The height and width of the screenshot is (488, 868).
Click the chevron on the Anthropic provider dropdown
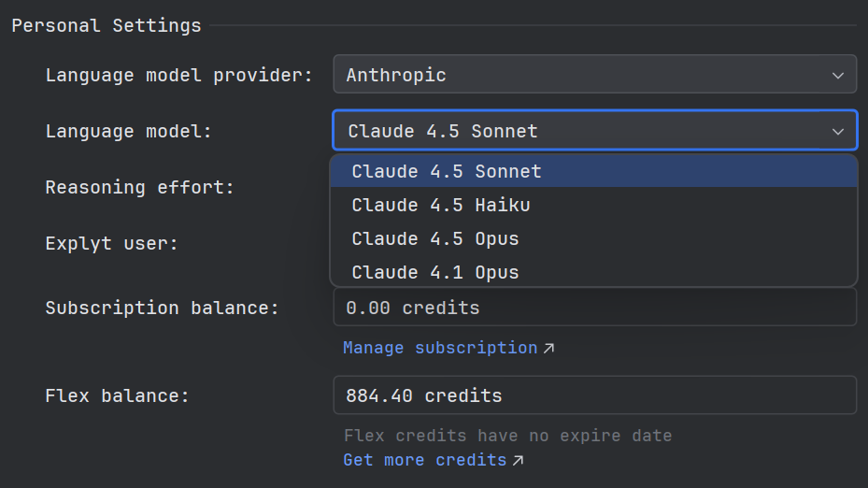pos(837,75)
